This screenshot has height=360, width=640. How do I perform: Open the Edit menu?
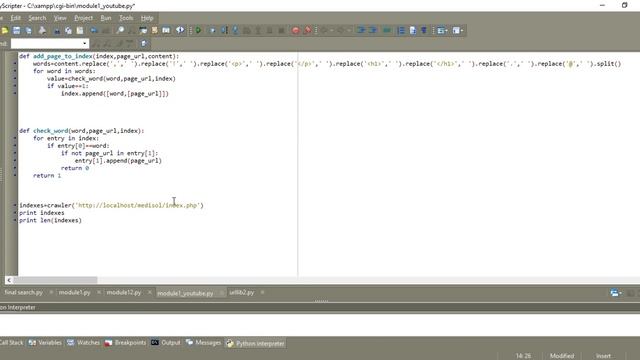(16, 18)
